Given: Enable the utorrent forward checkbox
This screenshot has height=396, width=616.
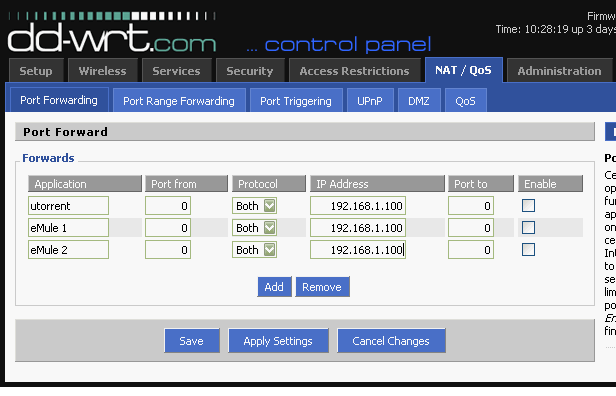Looking at the screenshot, I should pyautogui.click(x=528, y=205).
